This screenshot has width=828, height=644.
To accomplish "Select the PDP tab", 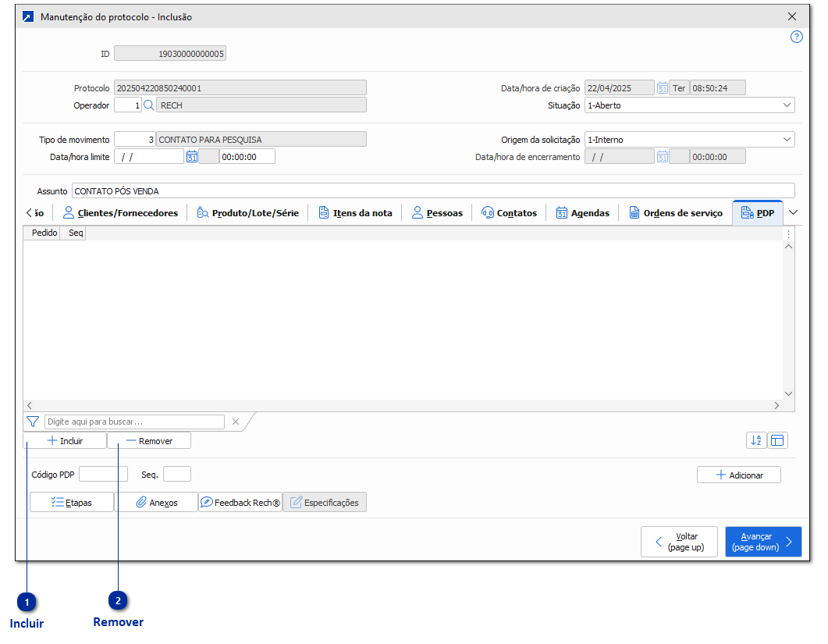I will coord(758,213).
